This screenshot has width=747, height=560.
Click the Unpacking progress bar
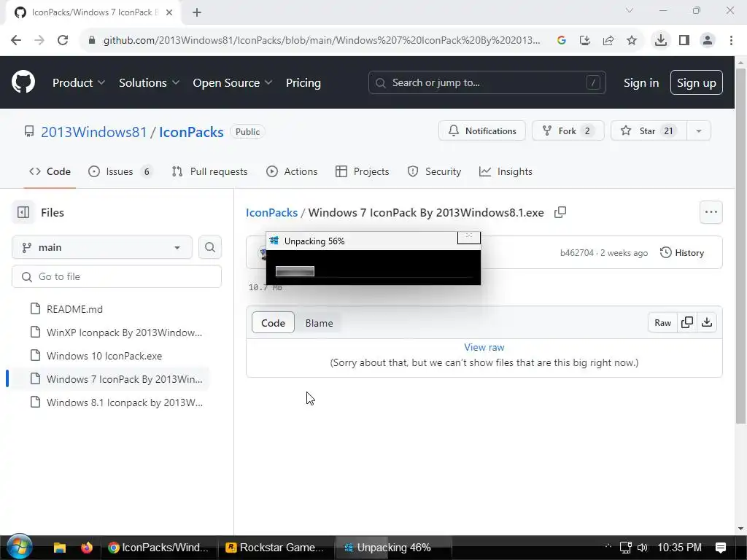[295, 271]
